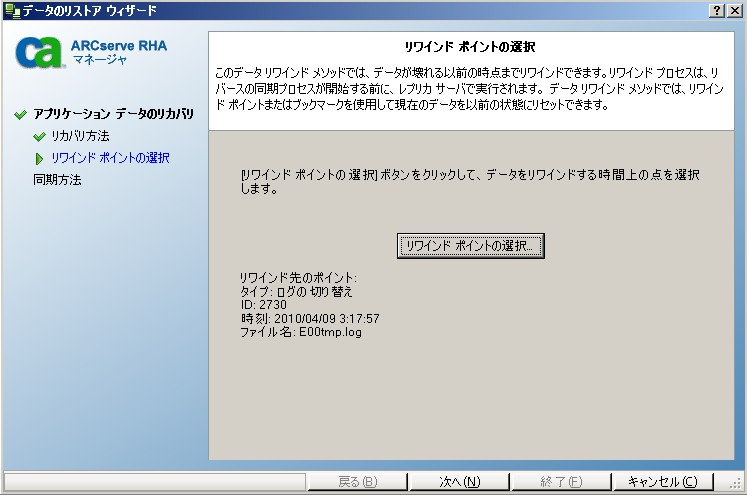Open help using the ? title bar button
Screen dimensions: 747x495
click(x=717, y=10)
